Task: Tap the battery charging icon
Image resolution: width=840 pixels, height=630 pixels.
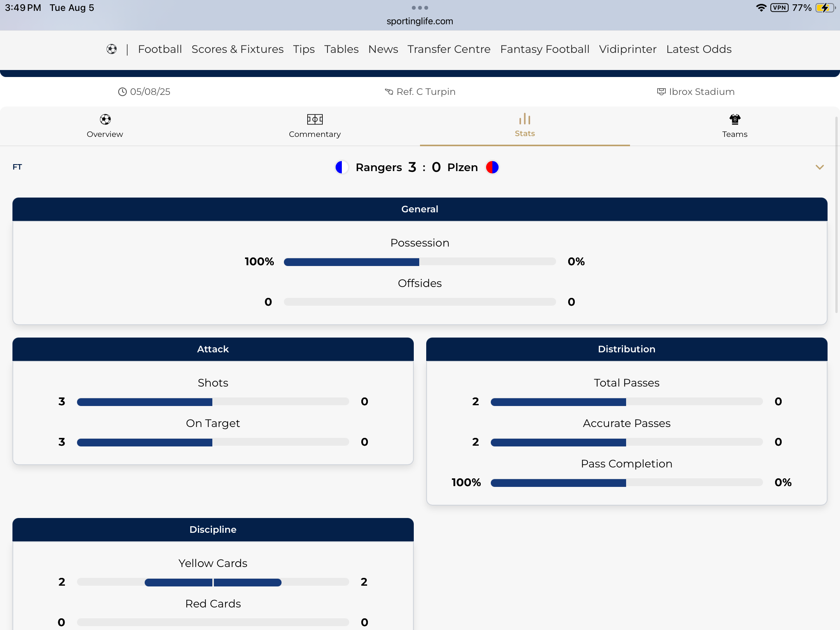Action: 825,8
